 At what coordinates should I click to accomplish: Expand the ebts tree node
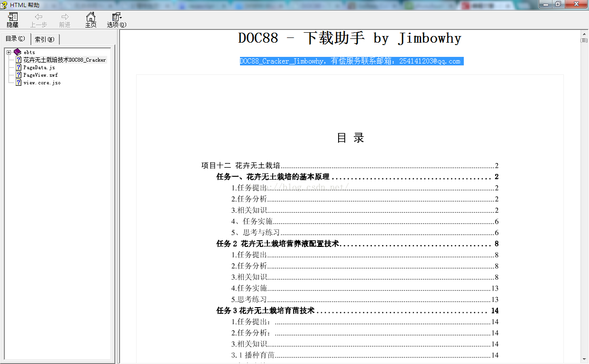[x=9, y=52]
